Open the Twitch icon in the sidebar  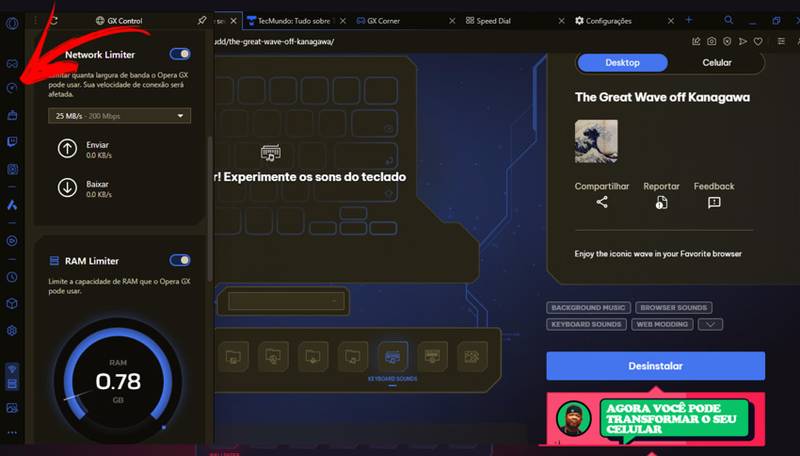[x=12, y=142]
